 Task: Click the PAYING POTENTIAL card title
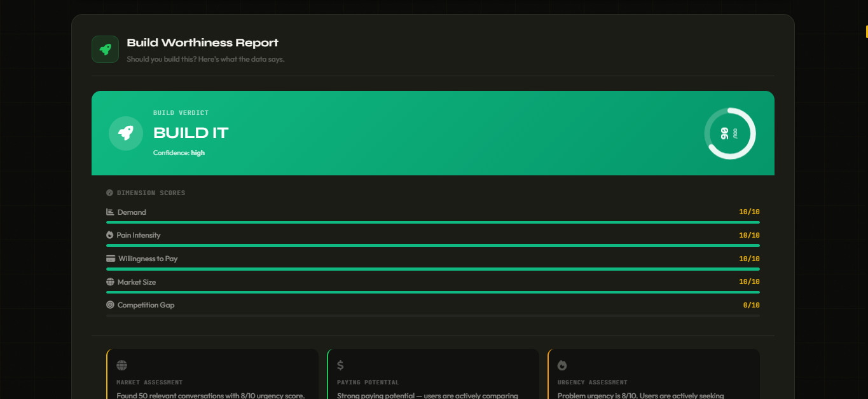pyautogui.click(x=368, y=382)
